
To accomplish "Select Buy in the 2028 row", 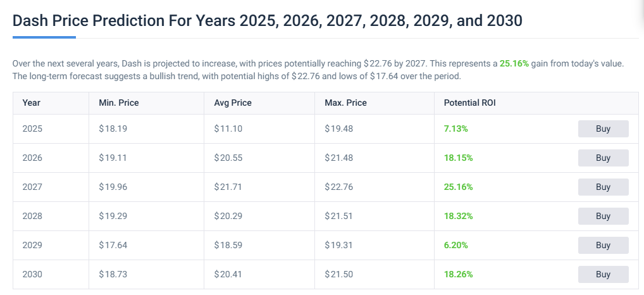I will click(x=603, y=216).
